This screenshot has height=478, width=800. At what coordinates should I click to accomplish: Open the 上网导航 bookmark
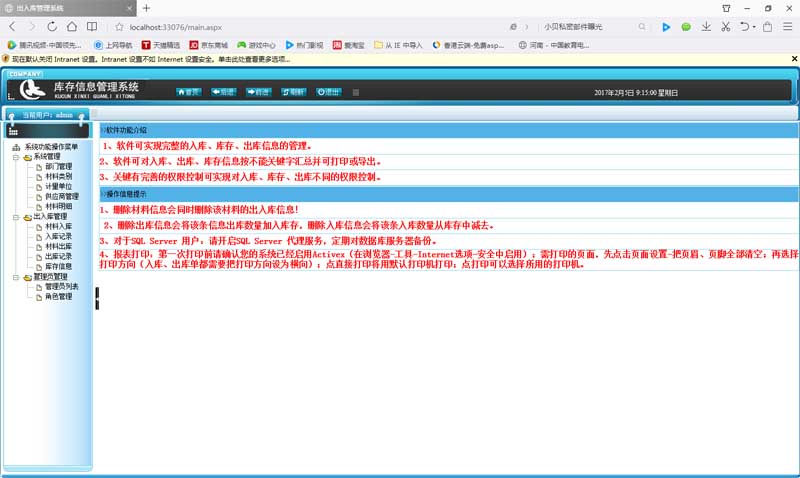(113, 45)
